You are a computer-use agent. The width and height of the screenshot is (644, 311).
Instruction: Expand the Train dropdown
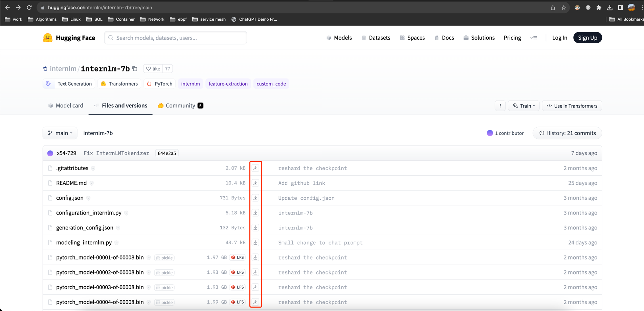point(524,106)
